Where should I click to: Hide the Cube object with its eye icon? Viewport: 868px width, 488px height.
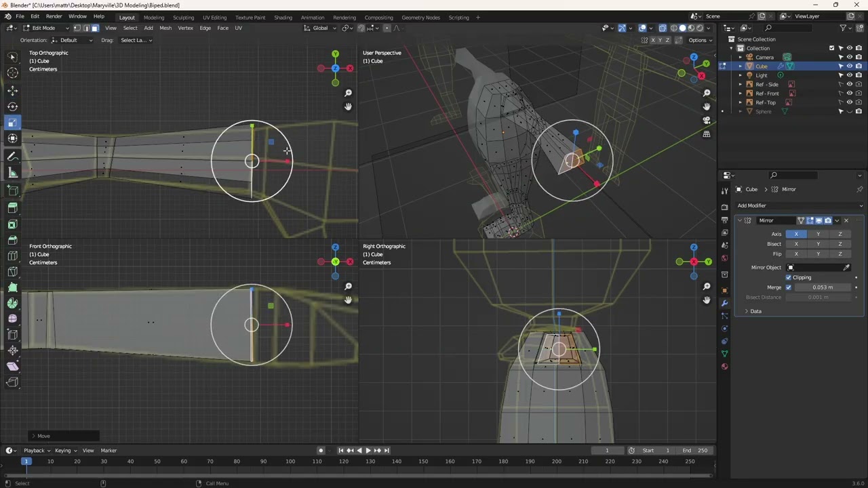tap(850, 66)
